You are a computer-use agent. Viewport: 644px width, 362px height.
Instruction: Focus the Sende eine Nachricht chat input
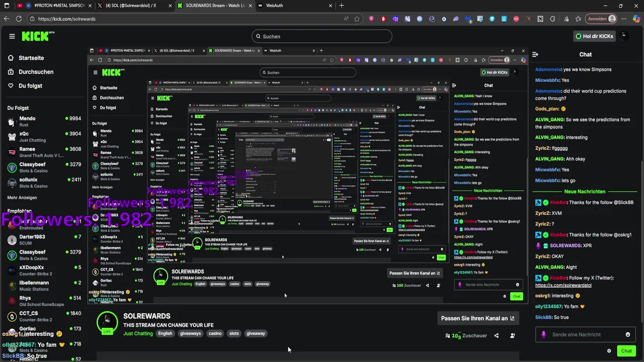coord(586,334)
